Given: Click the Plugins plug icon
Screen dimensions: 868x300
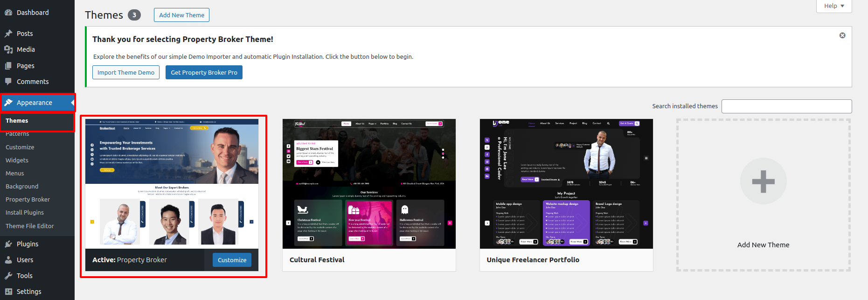Looking at the screenshot, I should coord(8,244).
